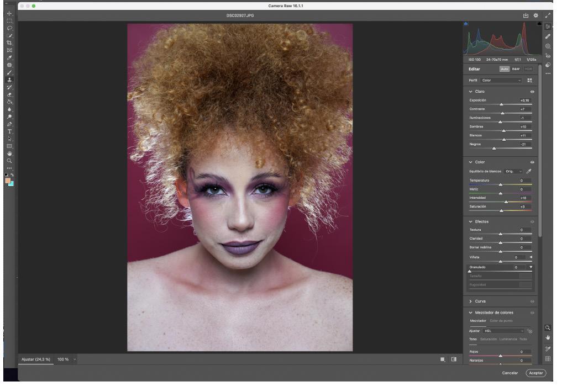
Task: Toggle visibility of Color panel edits
Action: [x=532, y=162]
